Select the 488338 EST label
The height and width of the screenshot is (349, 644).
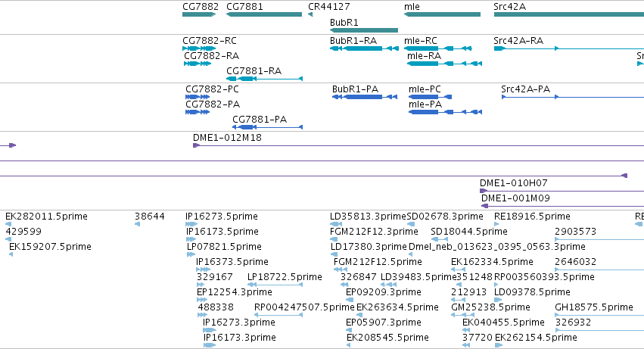216,307
